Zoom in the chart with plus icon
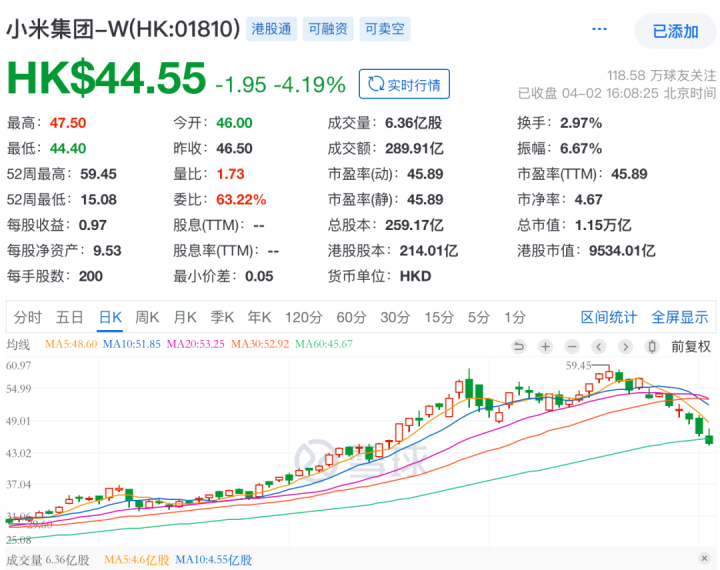This screenshot has height=570, width=720. 546,346
